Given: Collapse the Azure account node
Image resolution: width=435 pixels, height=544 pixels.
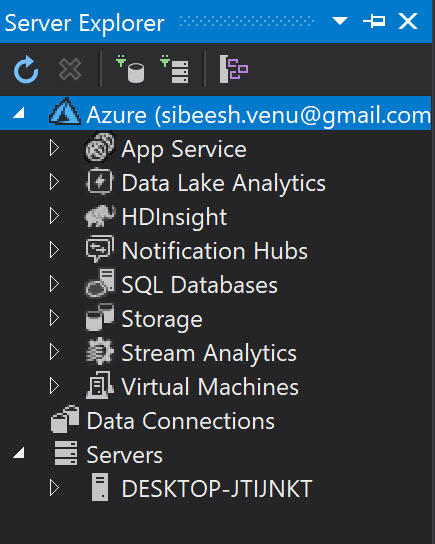Looking at the screenshot, I should 19,113.
